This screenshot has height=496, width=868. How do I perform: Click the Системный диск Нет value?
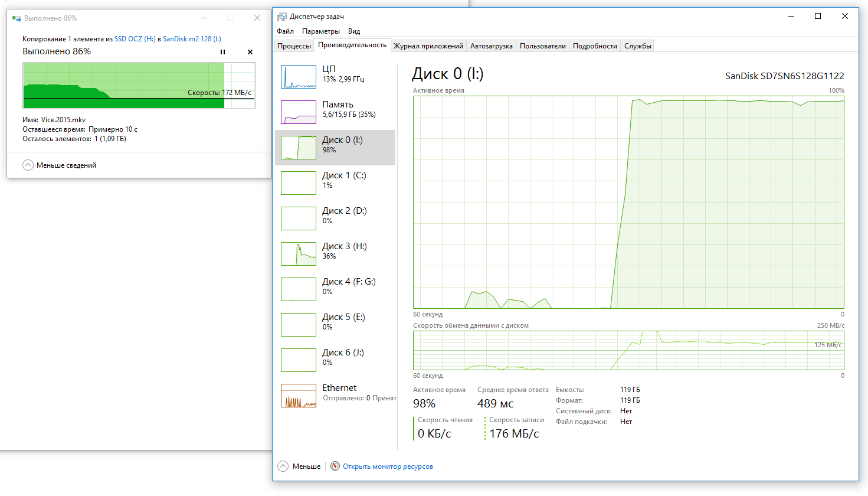click(626, 411)
